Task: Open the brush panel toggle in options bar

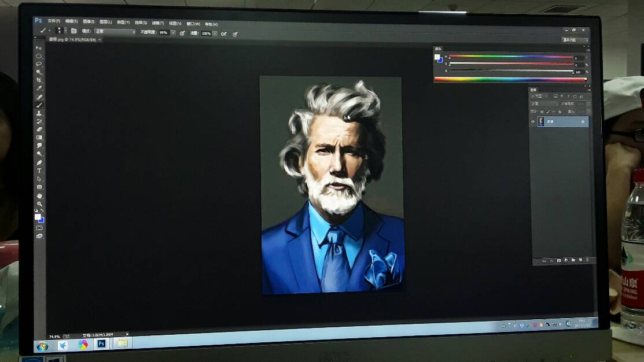Action: [x=74, y=31]
